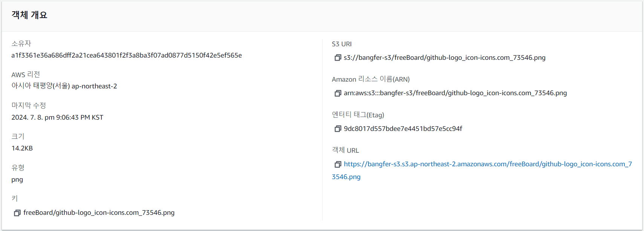Click the arn:aws:s3 ARN text
The width and height of the screenshot is (644, 231).
[455, 93]
